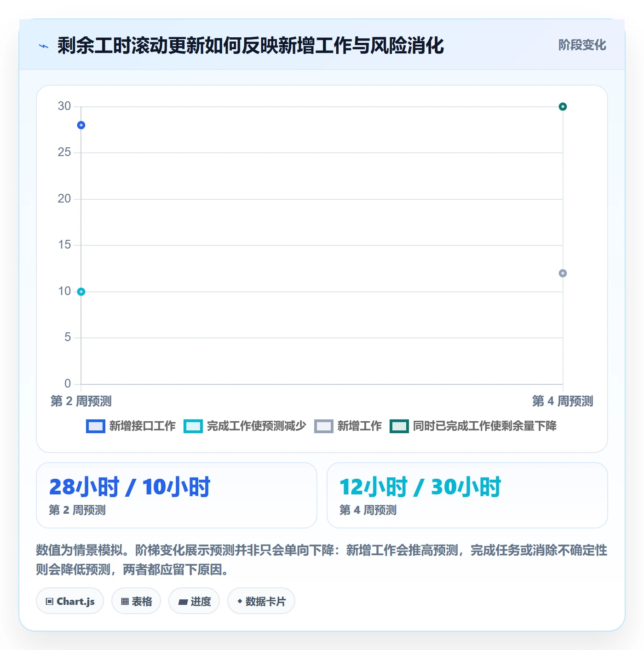Click the dark green data point at 30
This screenshot has width=644, height=650.
tap(563, 107)
